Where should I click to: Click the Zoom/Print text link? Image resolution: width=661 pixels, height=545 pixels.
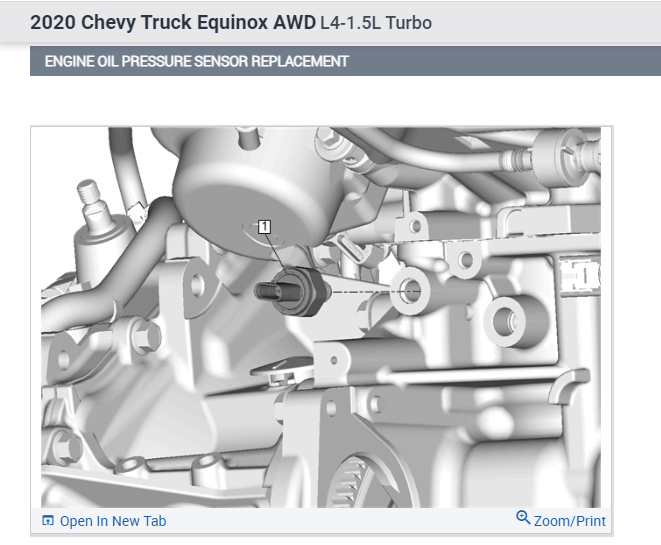(x=570, y=521)
